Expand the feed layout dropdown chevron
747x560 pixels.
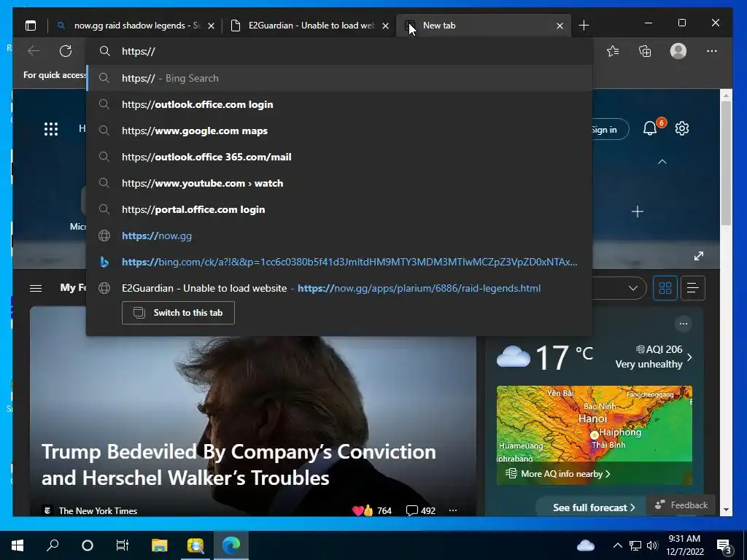(632, 288)
